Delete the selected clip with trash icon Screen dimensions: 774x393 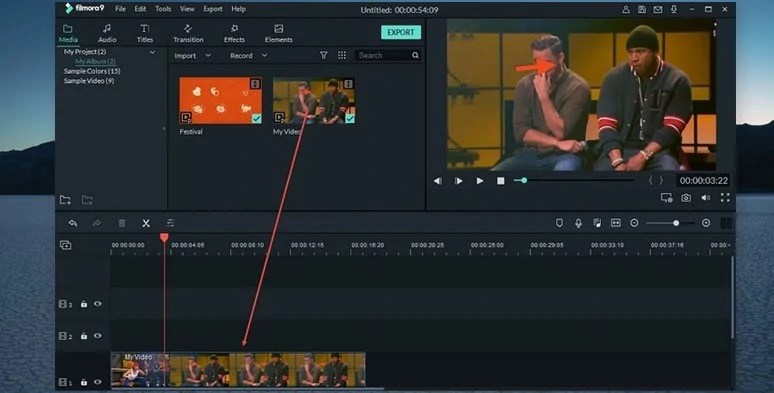pyautogui.click(x=121, y=223)
